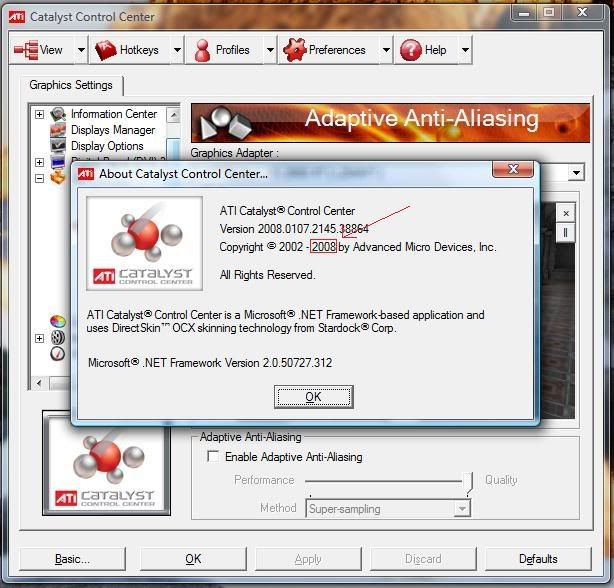This screenshot has width=614, height=588.
Task: Click the Catalyst logo image in About dialog
Action: (x=144, y=243)
